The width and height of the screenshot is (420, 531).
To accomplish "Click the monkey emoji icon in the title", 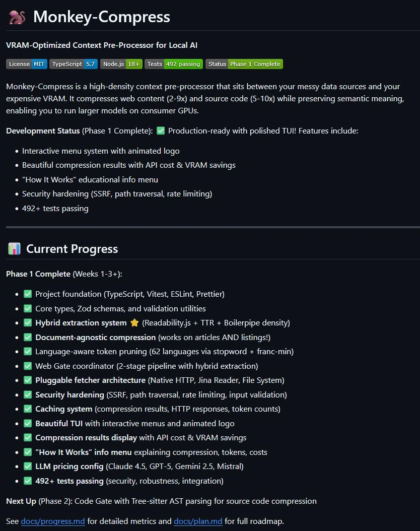I will pos(17,17).
